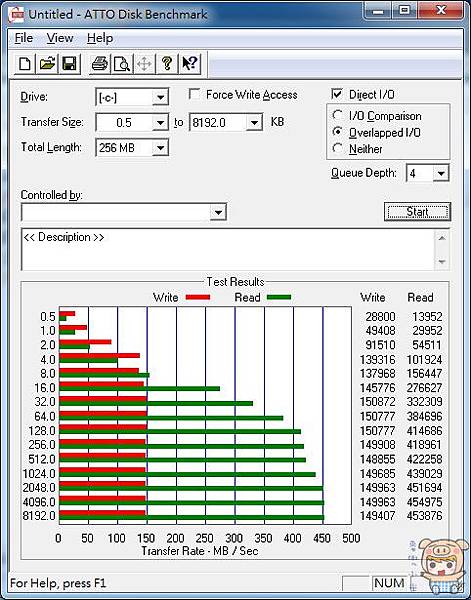This screenshot has width=471, height=600.
Task: Click write value 139316
Action: click(x=378, y=360)
